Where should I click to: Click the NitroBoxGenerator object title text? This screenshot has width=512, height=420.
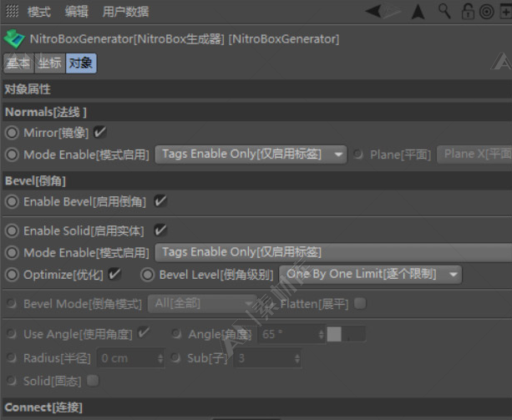click(x=185, y=39)
